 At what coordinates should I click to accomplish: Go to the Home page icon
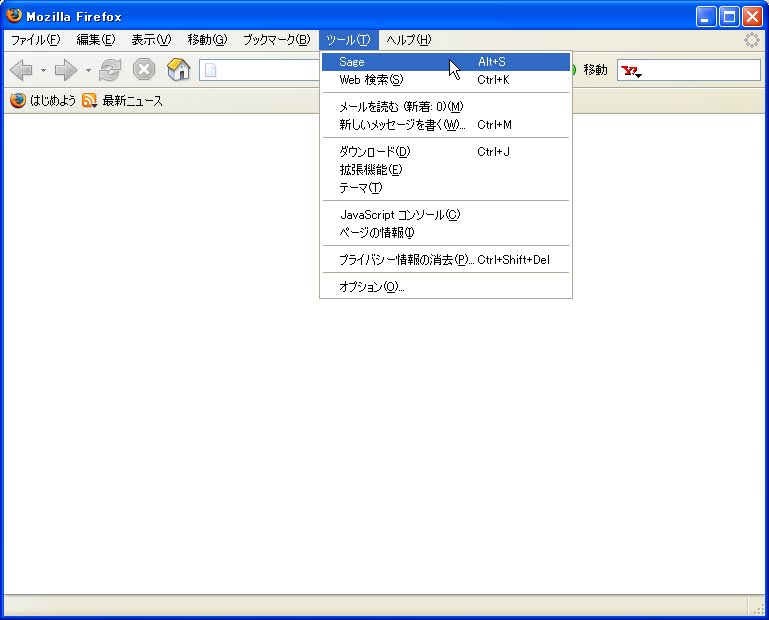pos(179,69)
